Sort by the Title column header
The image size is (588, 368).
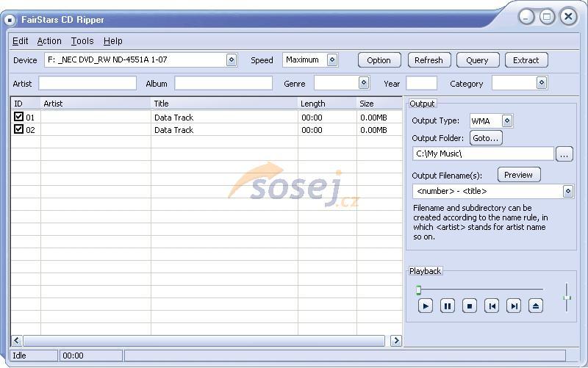(224, 104)
